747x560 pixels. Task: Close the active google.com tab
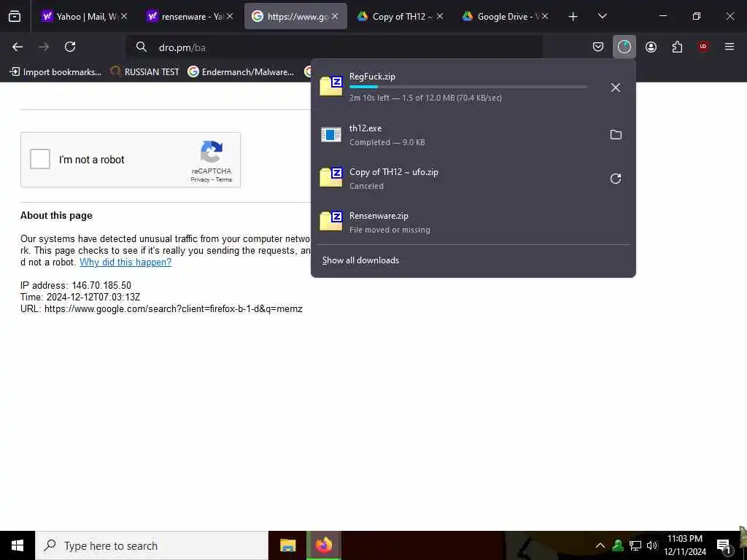[335, 16]
